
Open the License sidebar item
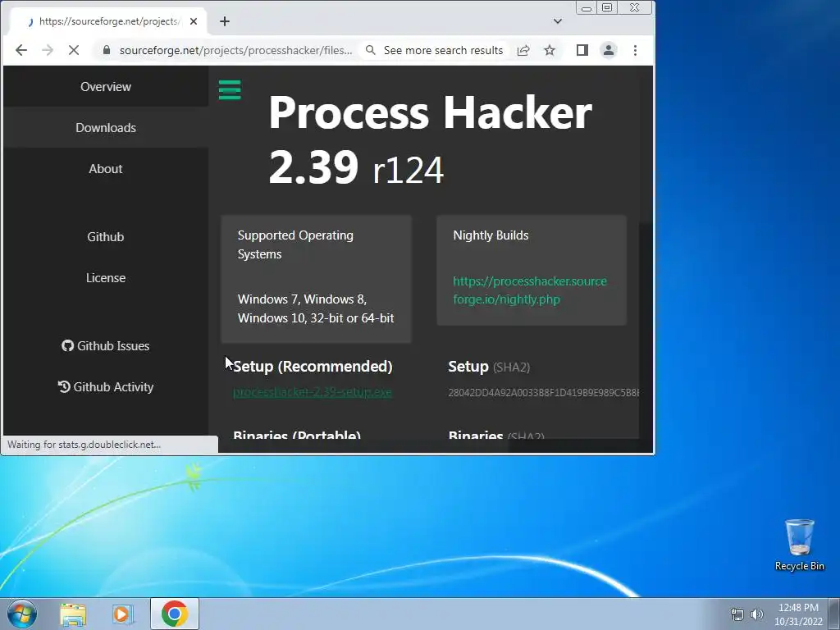(106, 278)
